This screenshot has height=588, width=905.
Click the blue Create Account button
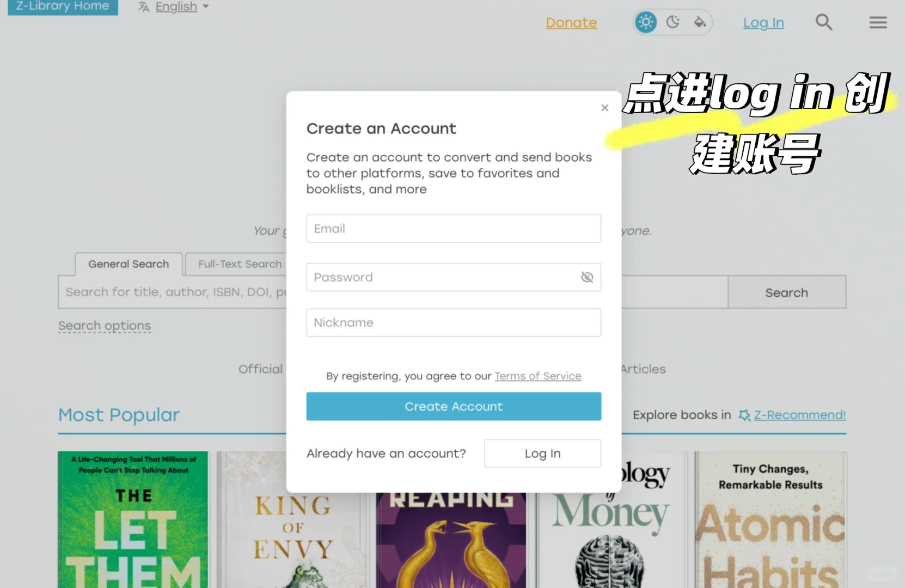tap(454, 406)
